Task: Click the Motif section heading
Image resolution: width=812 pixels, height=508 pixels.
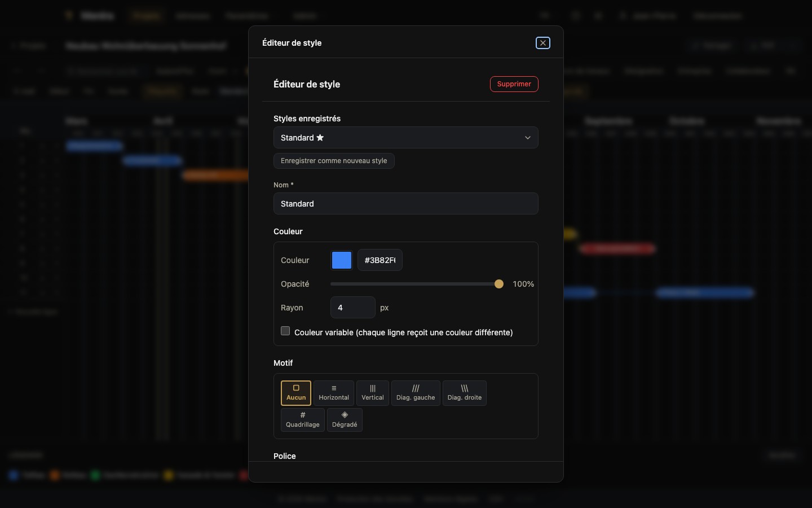Action: pos(283,363)
